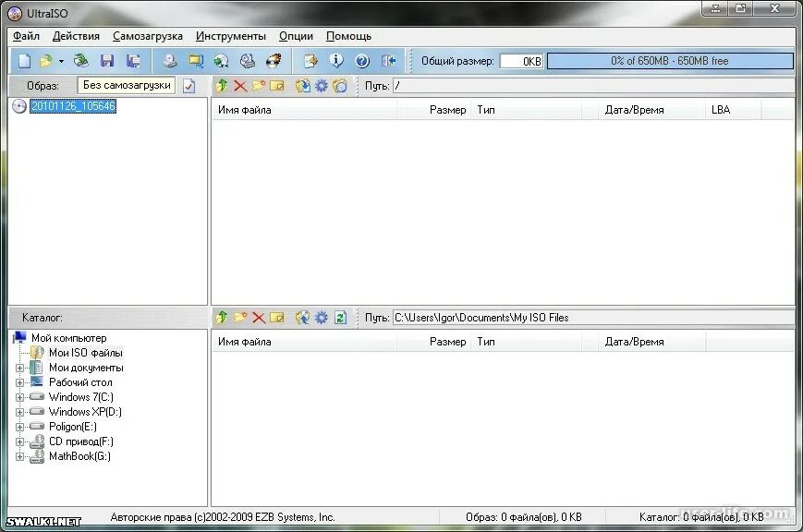This screenshot has width=803, height=532.
Task: Expand the Poligon(E:) drive node
Action: click(x=20, y=427)
